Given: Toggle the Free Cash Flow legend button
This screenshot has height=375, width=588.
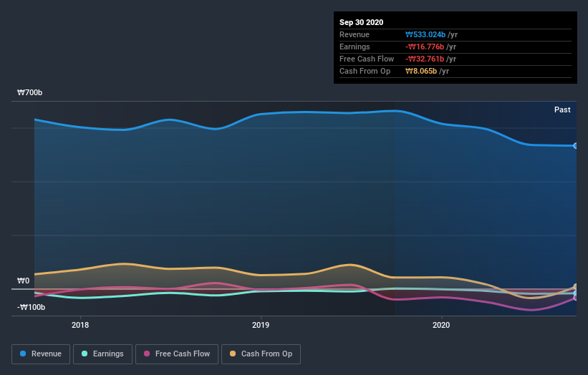Looking at the screenshot, I should [x=177, y=354].
